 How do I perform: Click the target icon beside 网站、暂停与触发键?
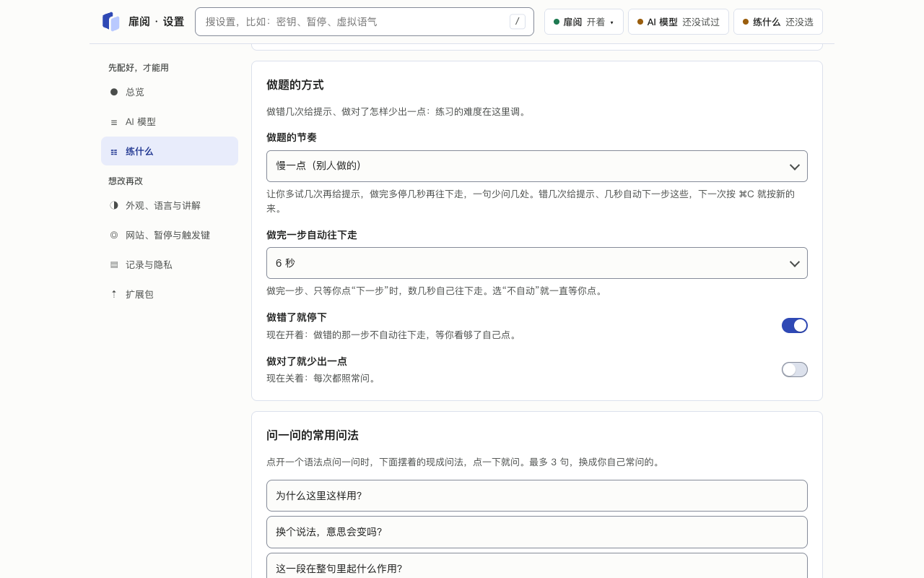pos(114,235)
